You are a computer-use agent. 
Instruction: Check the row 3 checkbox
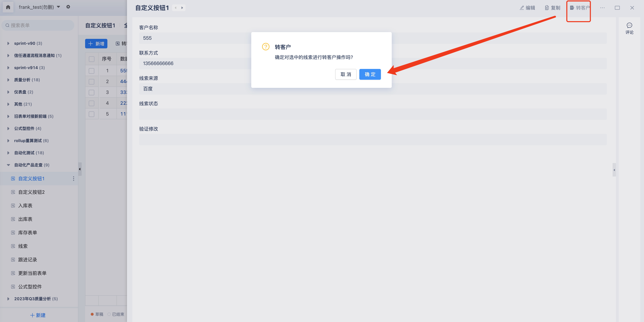coord(92,92)
